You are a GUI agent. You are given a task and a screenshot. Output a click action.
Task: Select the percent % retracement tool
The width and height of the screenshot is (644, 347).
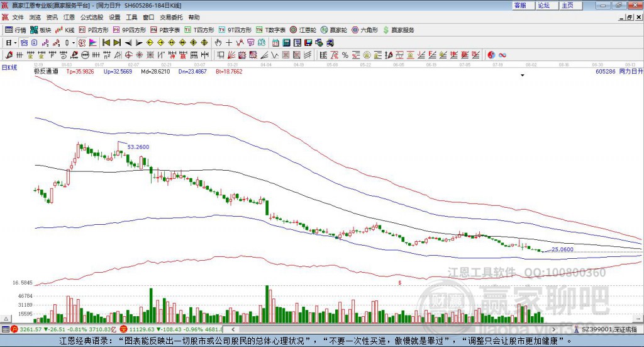tap(345, 55)
